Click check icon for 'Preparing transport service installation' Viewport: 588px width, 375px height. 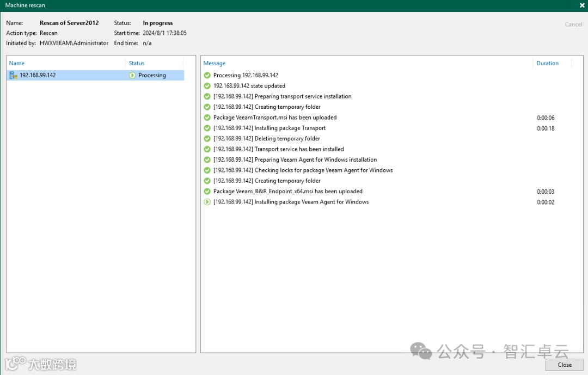click(207, 96)
